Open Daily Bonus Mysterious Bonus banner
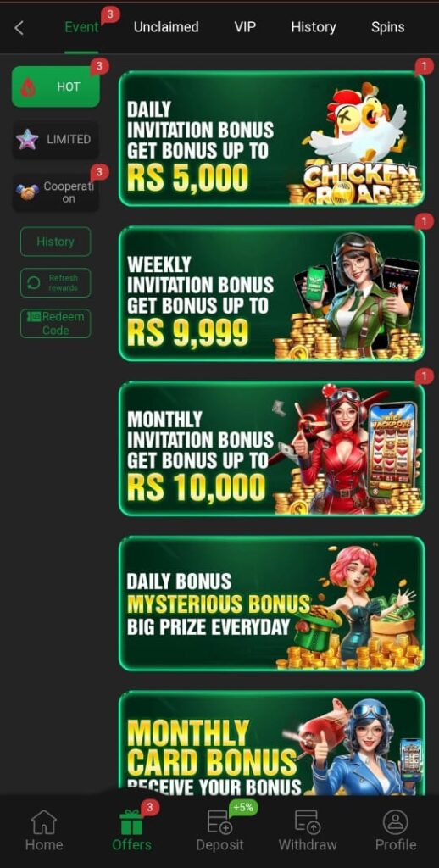The height and width of the screenshot is (868, 439). (272, 604)
